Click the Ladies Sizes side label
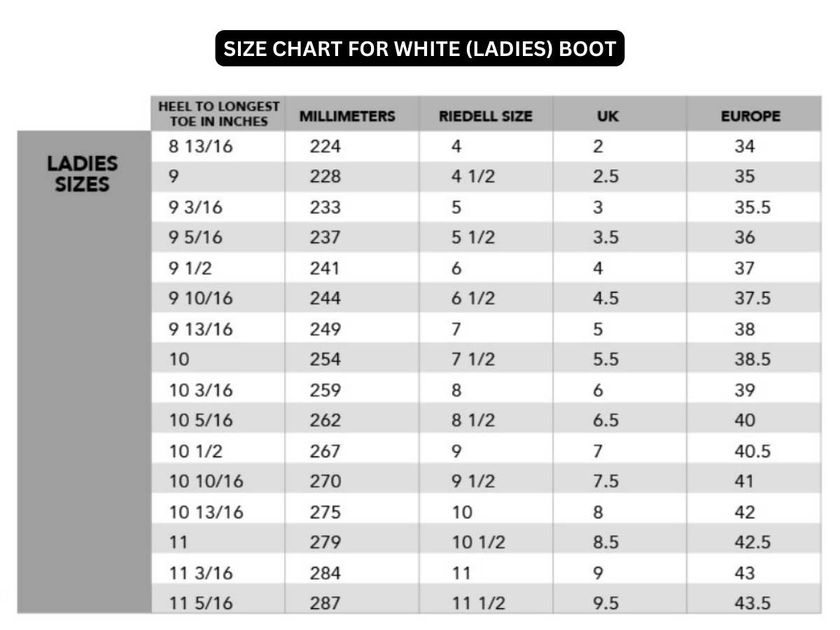840x630 pixels. 83,174
